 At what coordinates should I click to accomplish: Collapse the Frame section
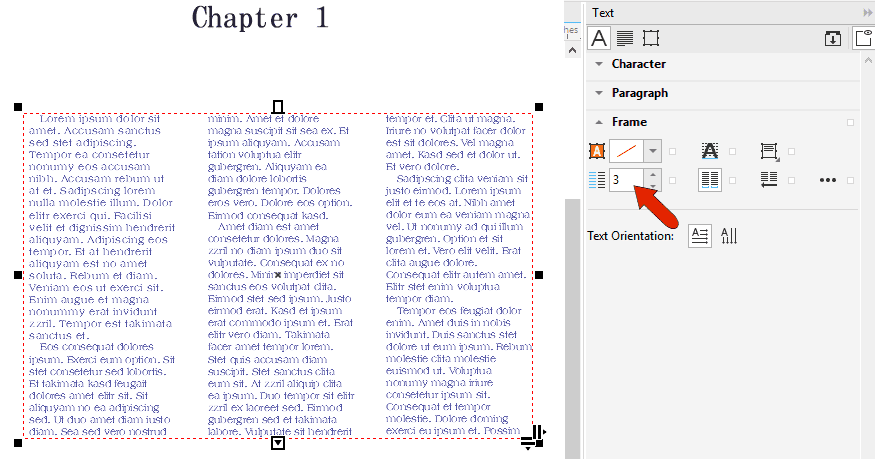click(629, 122)
